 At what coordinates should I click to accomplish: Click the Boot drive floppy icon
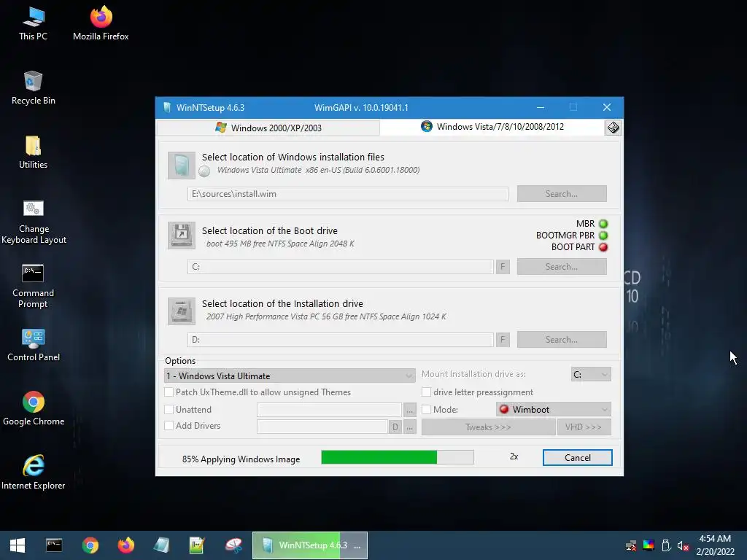(x=182, y=236)
